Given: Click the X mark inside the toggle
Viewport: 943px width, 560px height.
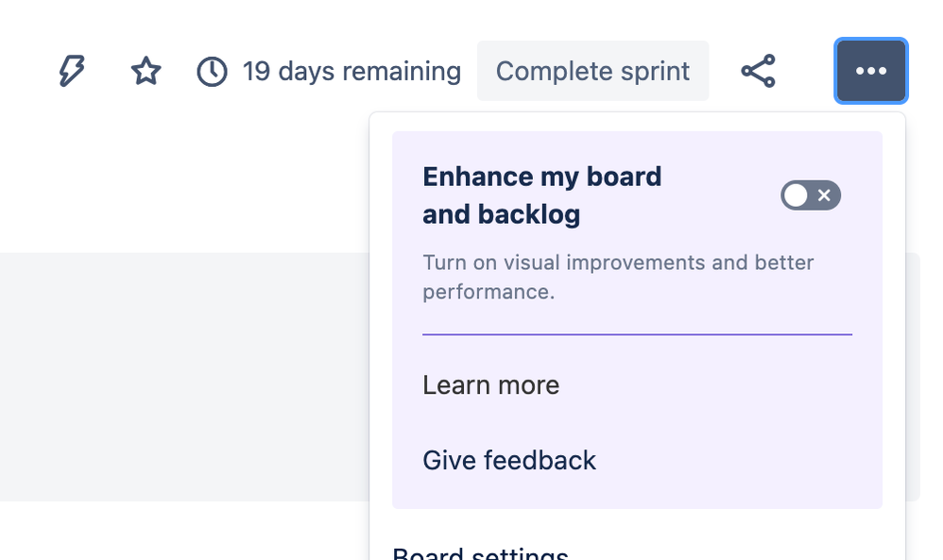Looking at the screenshot, I should [824, 195].
